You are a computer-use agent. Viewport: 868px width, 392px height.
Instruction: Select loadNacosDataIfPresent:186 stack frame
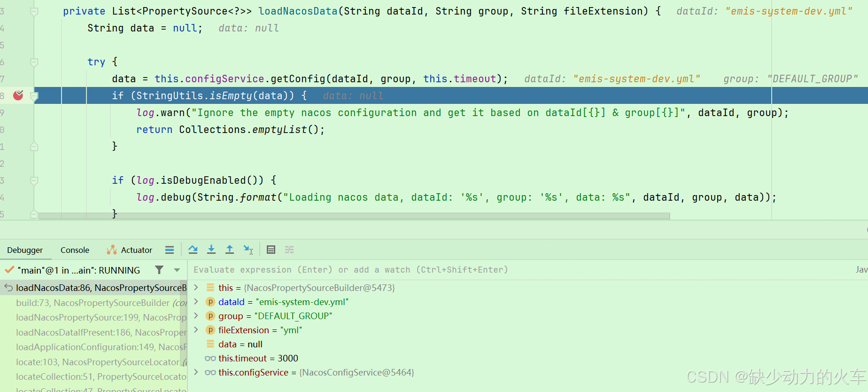(94, 332)
